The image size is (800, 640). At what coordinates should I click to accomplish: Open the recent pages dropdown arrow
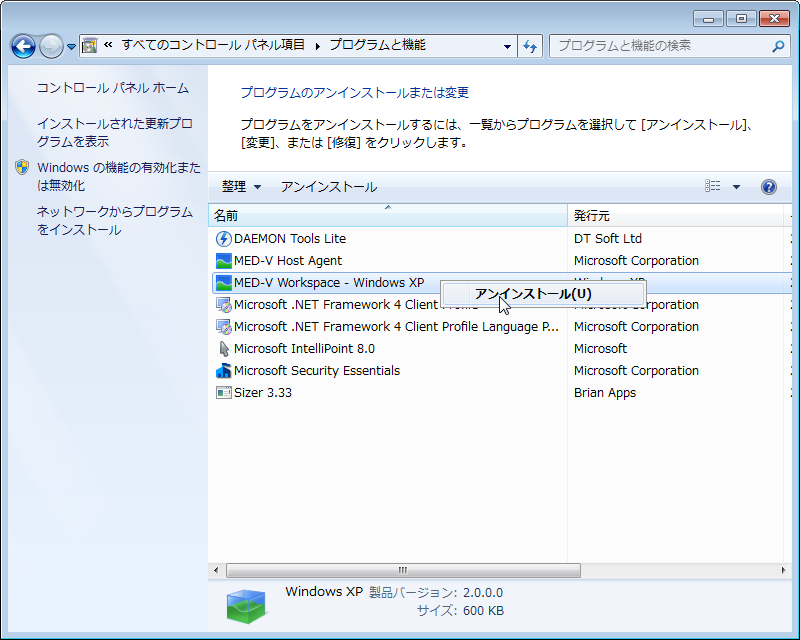point(71,47)
